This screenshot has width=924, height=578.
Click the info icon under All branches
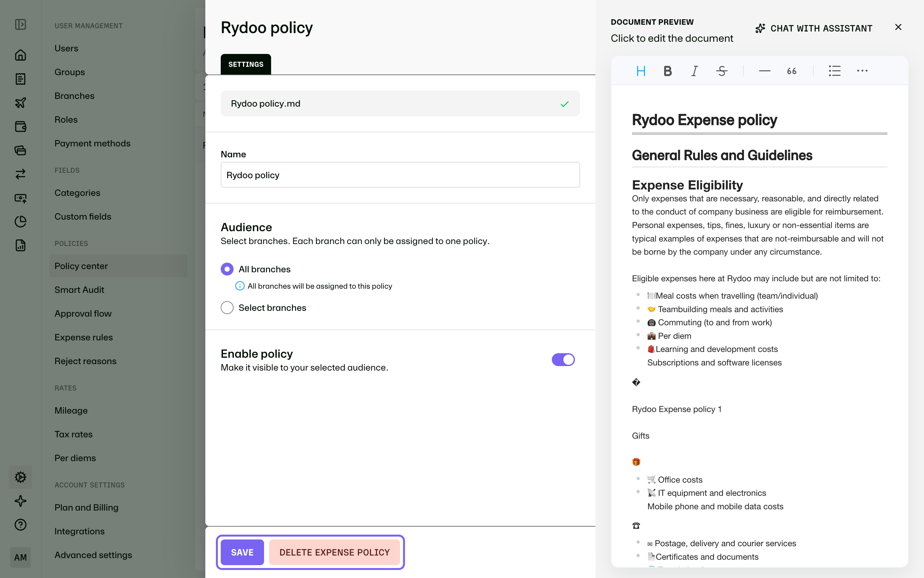pos(240,286)
